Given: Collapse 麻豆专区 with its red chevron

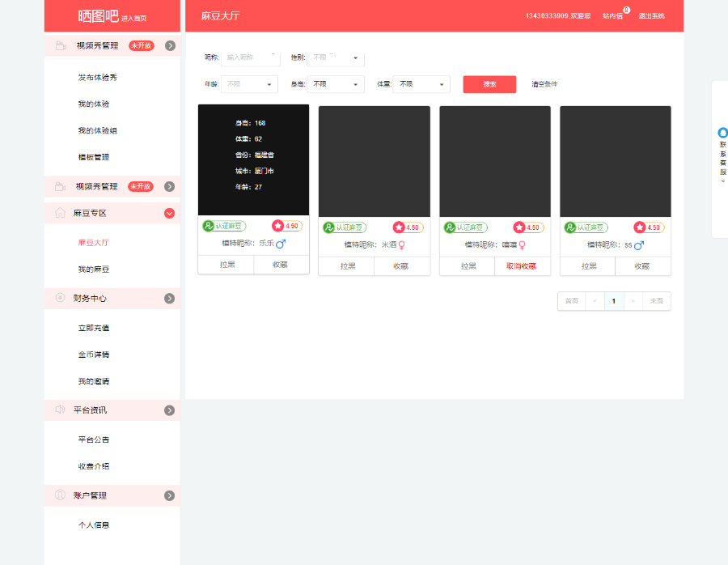Looking at the screenshot, I should coord(170,213).
